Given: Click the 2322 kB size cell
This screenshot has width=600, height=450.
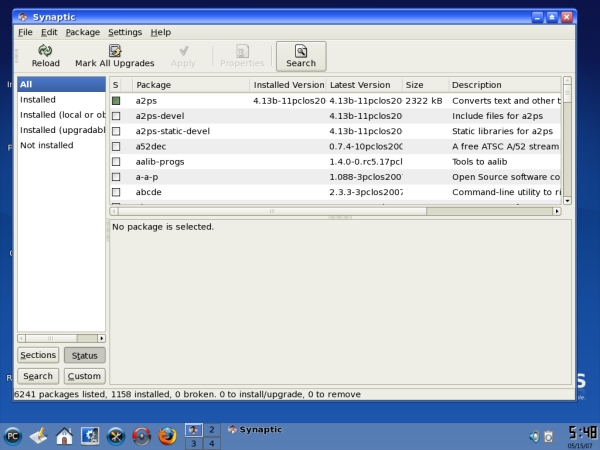Looking at the screenshot, I should pos(424,101).
